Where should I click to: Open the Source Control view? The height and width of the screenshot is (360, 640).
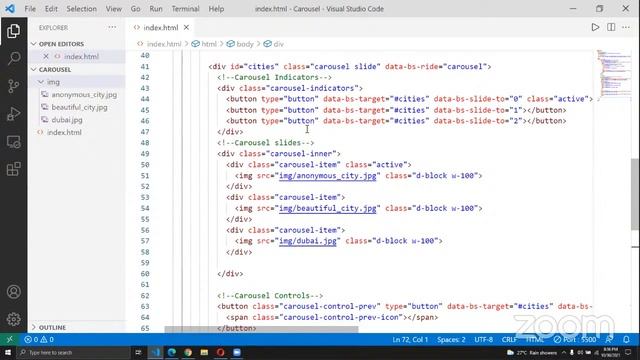[13, 86]
